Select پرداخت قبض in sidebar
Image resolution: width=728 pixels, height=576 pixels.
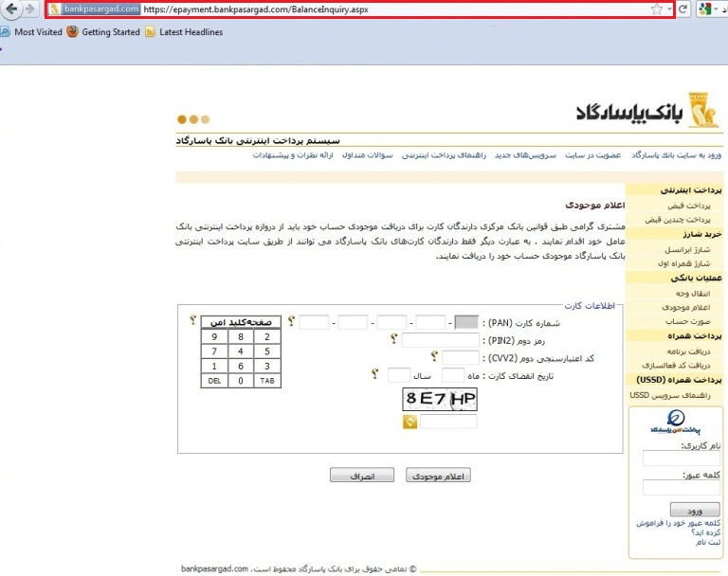689,206
